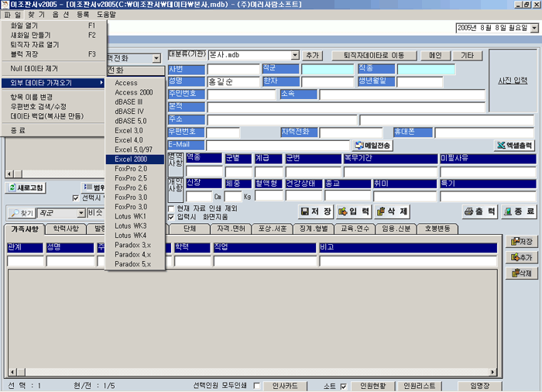Switch to the 학력사항 tab
Viewport: 542px width, 392px height.
tap(66, 229)
